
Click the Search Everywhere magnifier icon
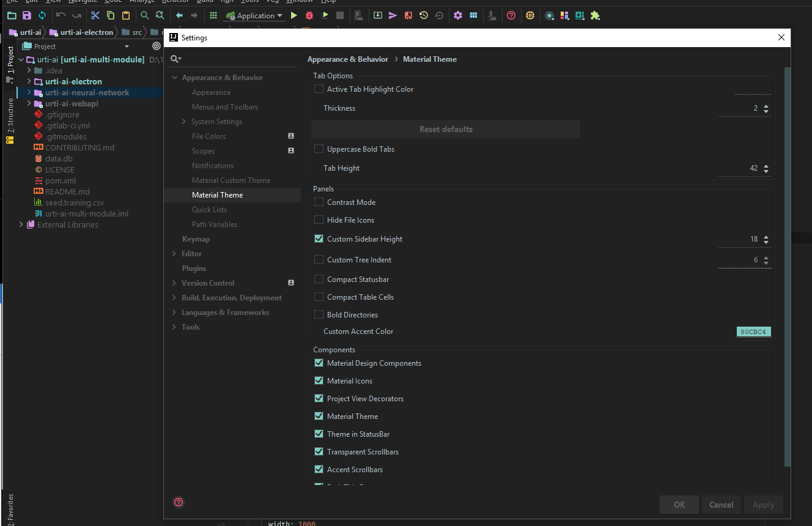coord(144,15)
